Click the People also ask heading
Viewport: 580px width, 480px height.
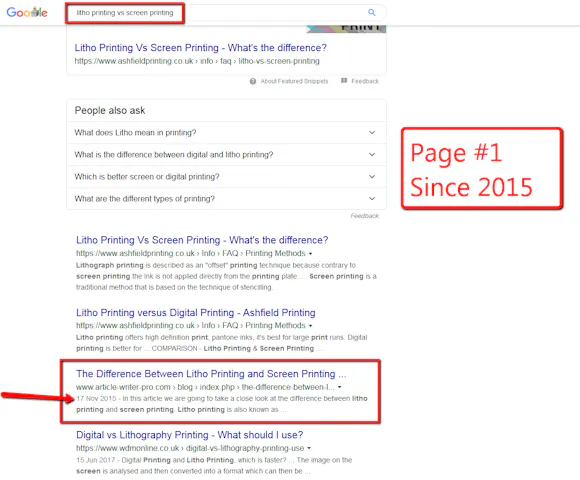[x=109, y=111]
